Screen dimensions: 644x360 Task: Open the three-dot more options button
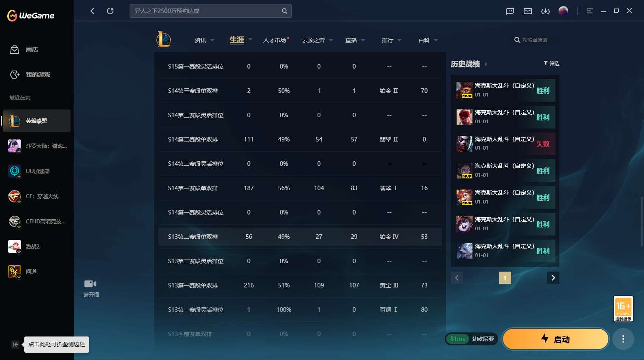pyautogui.click(x=623, y=339)
